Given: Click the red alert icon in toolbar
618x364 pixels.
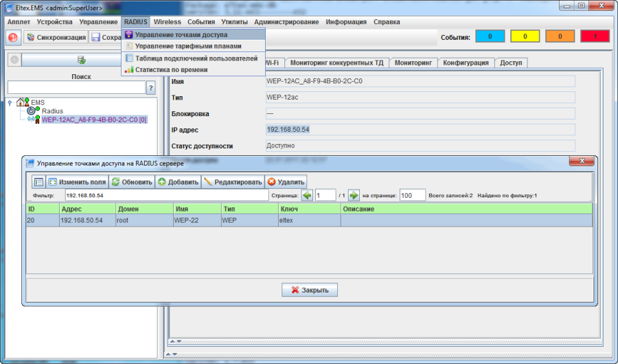Looking at the screenshot, I should (12, 38).
